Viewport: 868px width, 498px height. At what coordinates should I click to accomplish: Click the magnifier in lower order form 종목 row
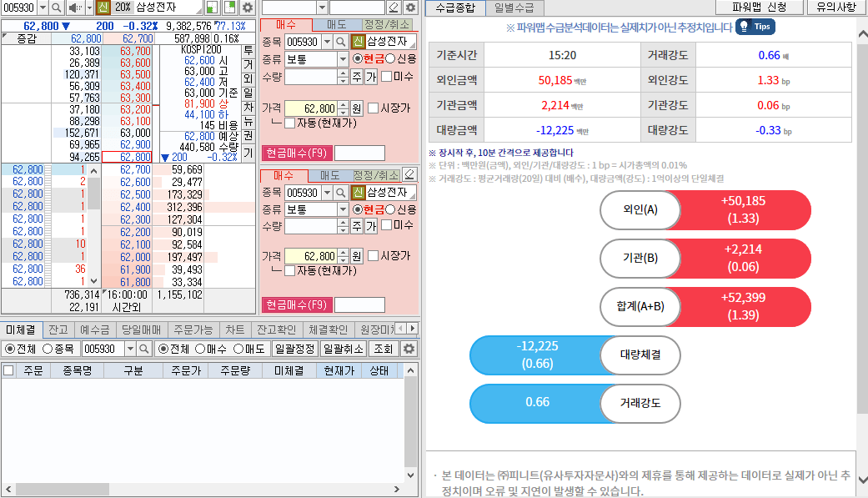[x=341, y=193]
